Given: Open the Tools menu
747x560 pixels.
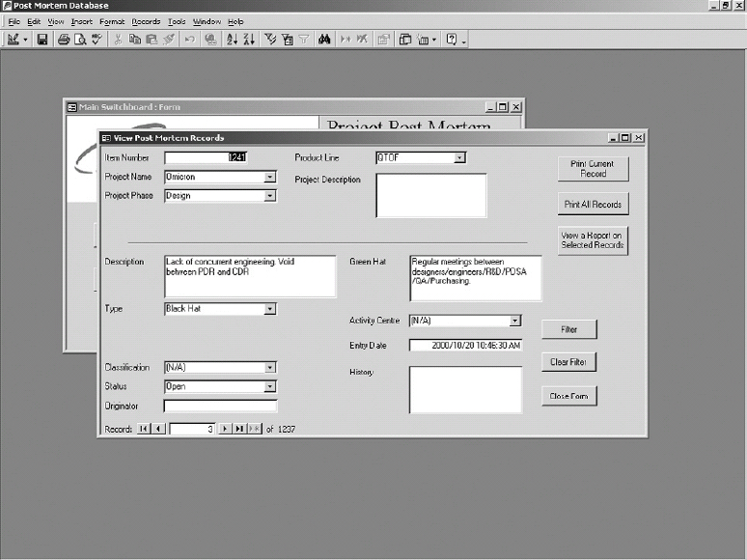Looking at the screenshot, I should click(x=177, y=21).
